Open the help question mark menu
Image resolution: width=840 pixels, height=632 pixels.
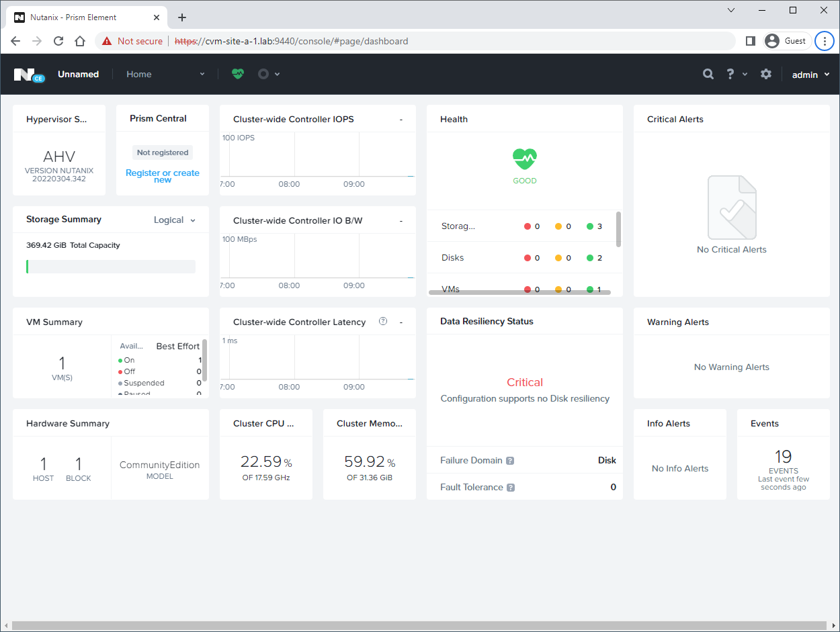pos(730,74)
